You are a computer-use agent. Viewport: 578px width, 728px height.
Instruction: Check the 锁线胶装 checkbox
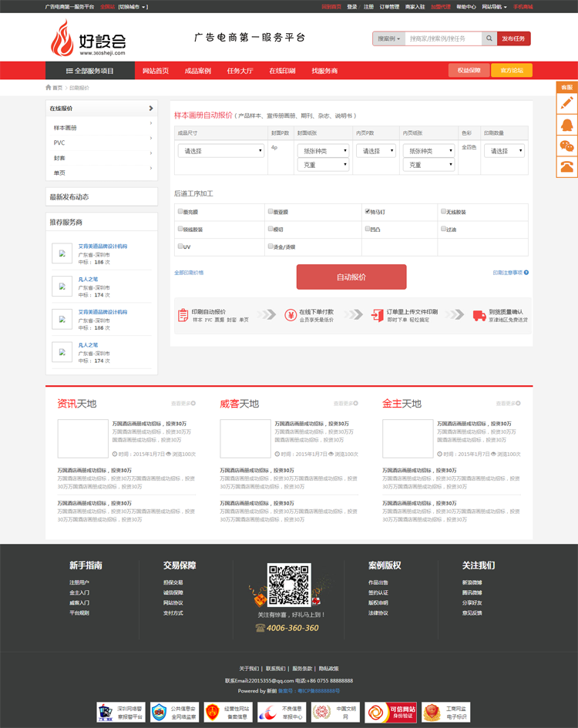tap(180, 229)
